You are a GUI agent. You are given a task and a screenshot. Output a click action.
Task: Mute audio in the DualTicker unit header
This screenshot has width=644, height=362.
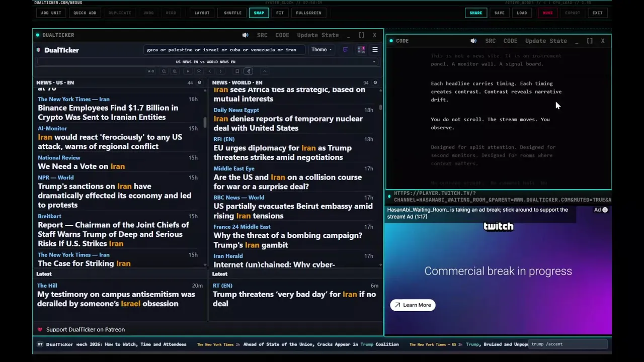click(x=245, y=35)
